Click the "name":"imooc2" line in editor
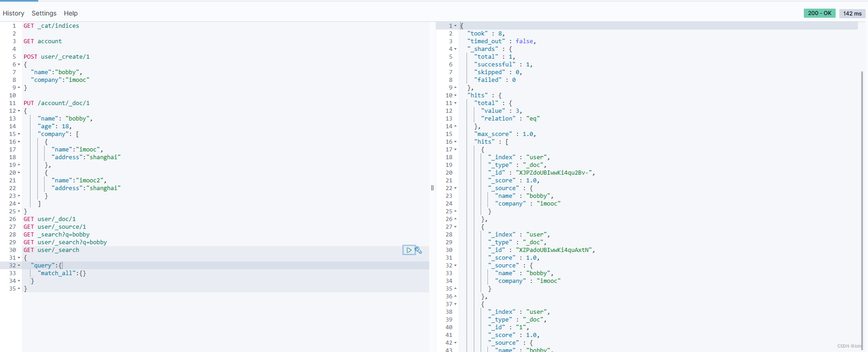This screenshot has height=352, width=868. 79,181
